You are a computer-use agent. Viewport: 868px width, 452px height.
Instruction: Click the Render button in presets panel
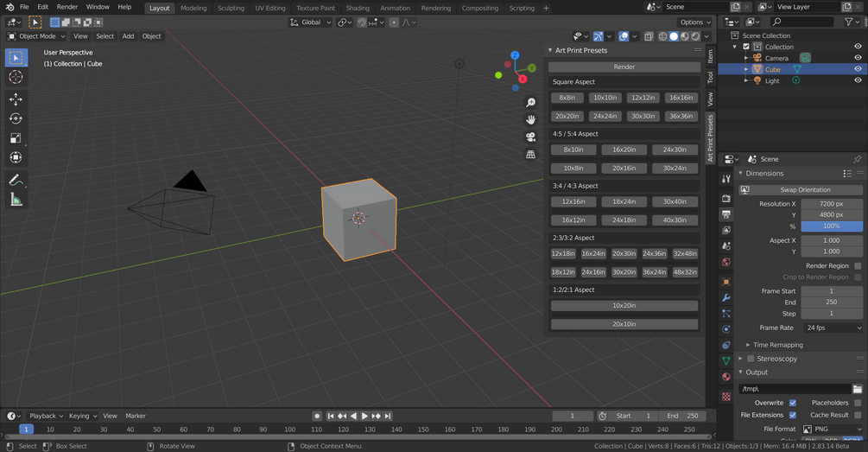pyautogui.click(x=624, y=67)
